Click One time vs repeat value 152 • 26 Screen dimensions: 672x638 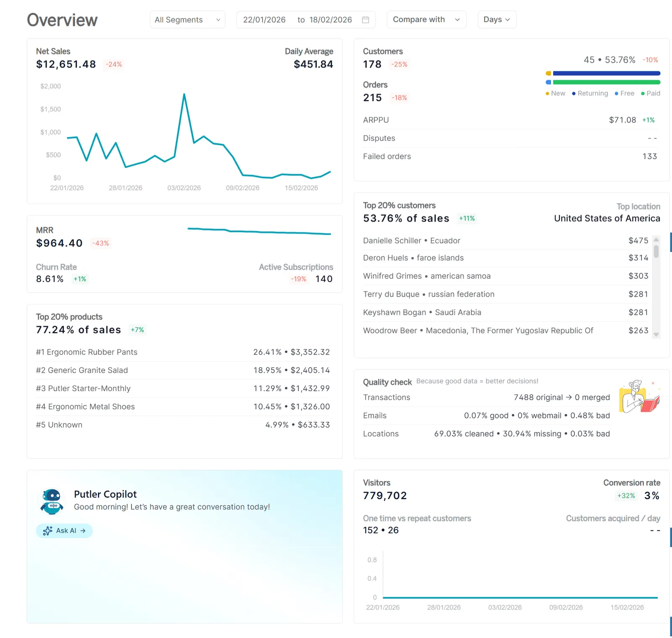[x=381, y=530]
